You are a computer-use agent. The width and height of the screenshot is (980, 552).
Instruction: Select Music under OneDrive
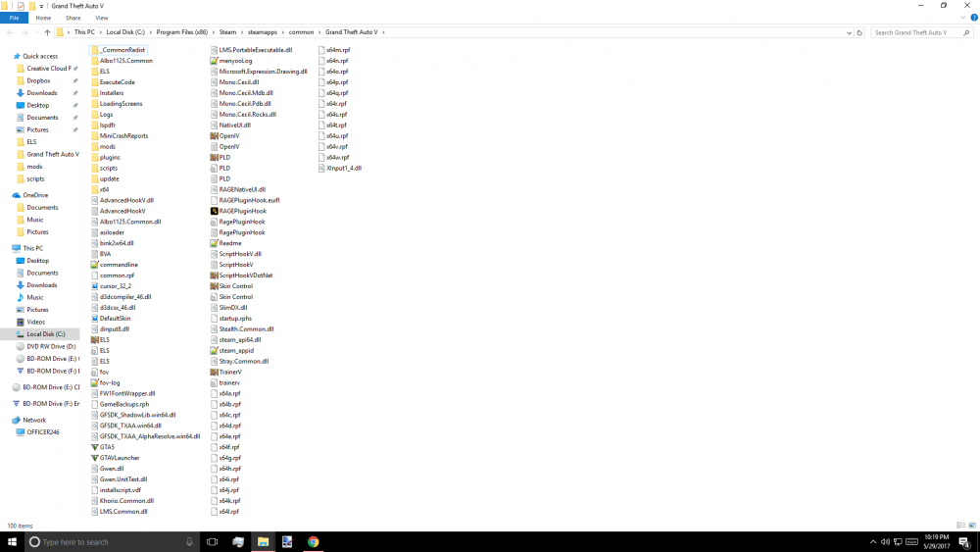[x=34, y=220]
